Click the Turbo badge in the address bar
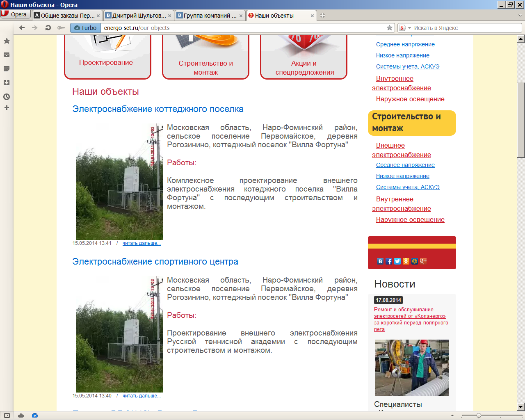Screen dimensions: 525x420 pyautogui.click(x=85, y=28)
